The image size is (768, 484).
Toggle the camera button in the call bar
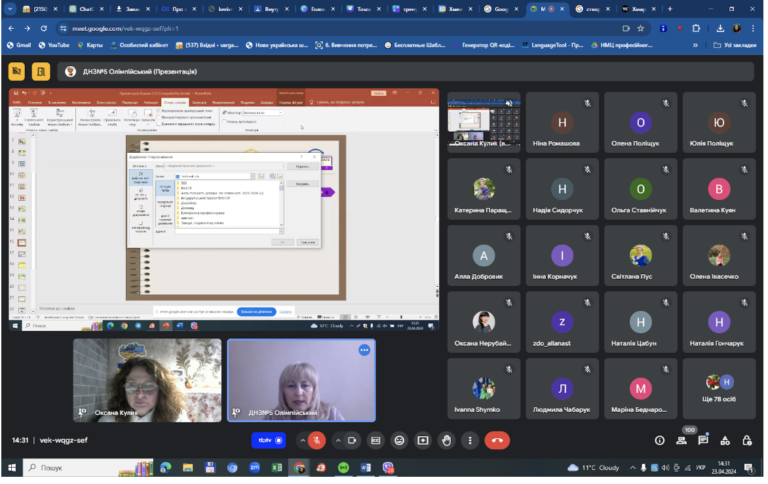(352, 441)
